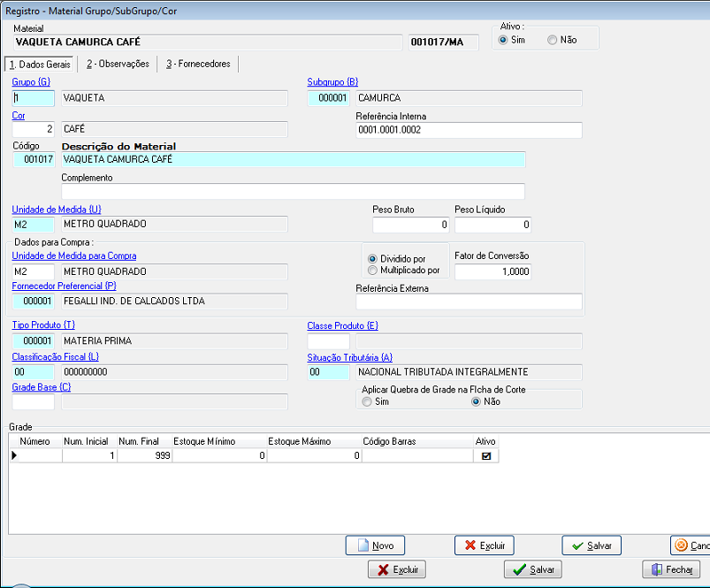This screenshot has width=710, height=588.
Task: Click the Subgrupo code field 000001
Action: tap(328, 98)
